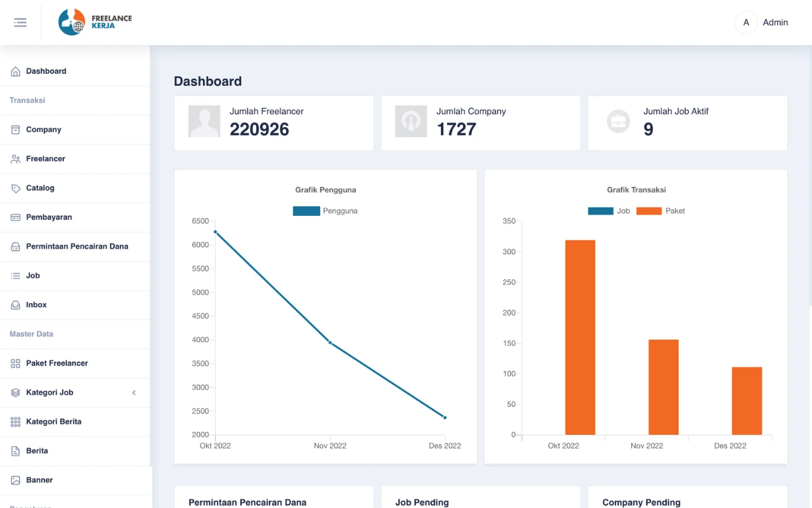The width and height of the screenshot is (812, 508).
Task: Open the Banner menu link
Action: coord(39,480)
